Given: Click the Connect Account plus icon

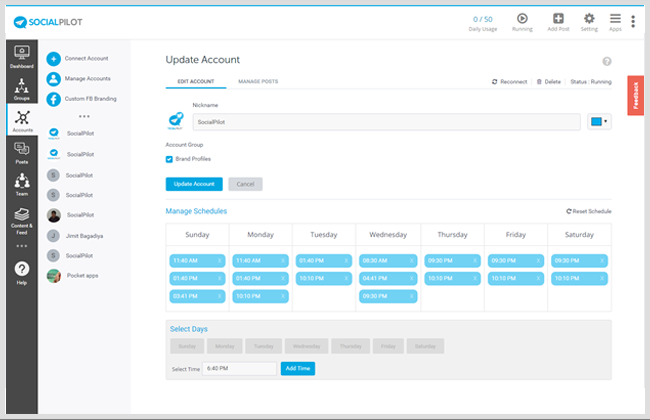Looking at the screenshot, I should (53, 59).
